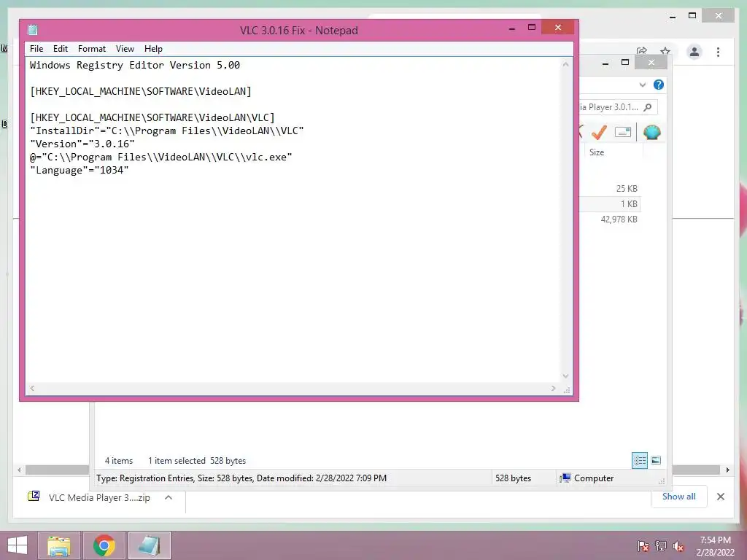Screen dimensions: 747x560
Task: Click the "Version"="3.0.16" line
Action: (x=82, y=144)
